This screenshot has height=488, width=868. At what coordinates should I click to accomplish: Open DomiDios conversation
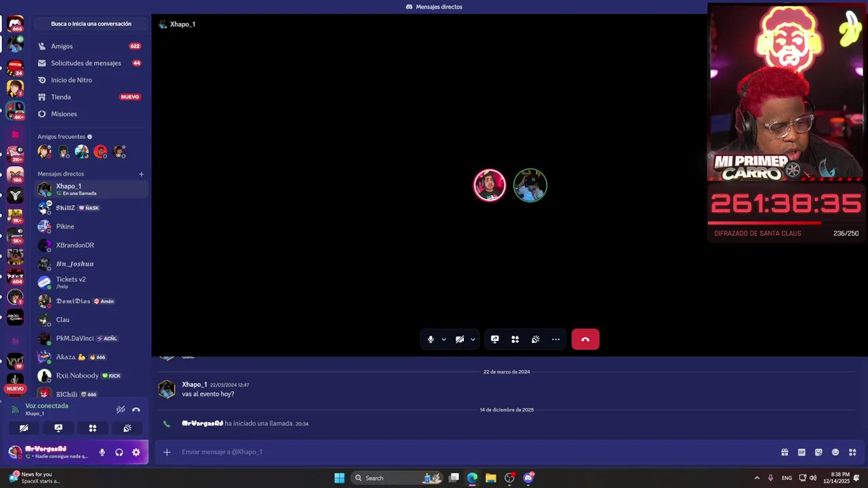91,301
